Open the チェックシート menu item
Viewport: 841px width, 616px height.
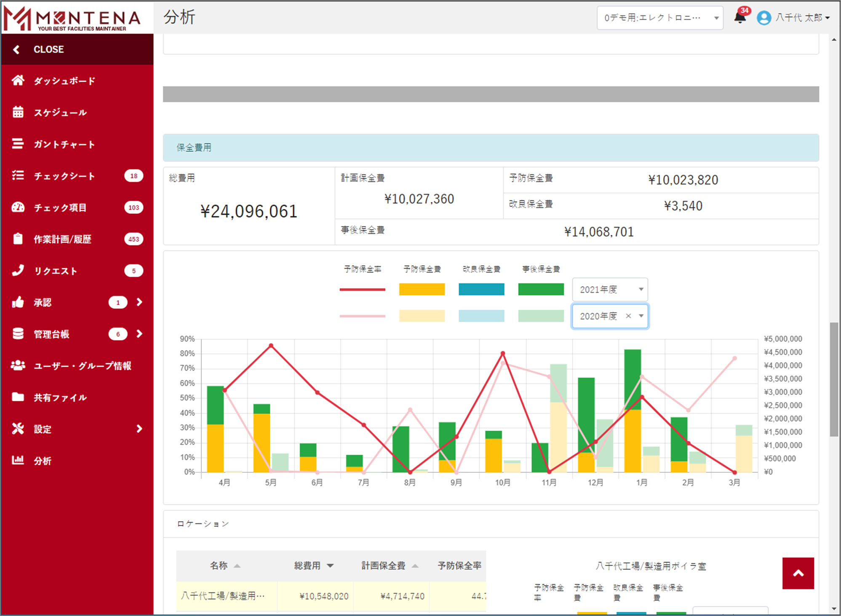(64, 176)
